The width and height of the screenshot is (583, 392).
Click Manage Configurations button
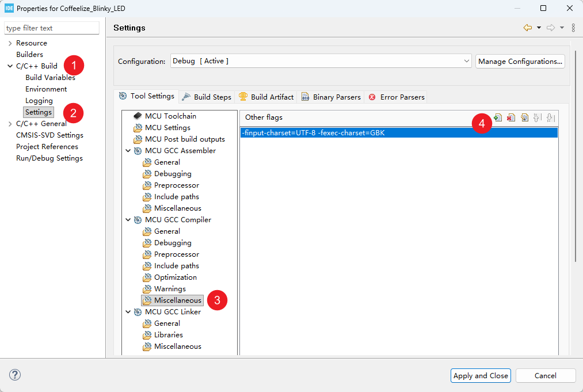[520, 61]
